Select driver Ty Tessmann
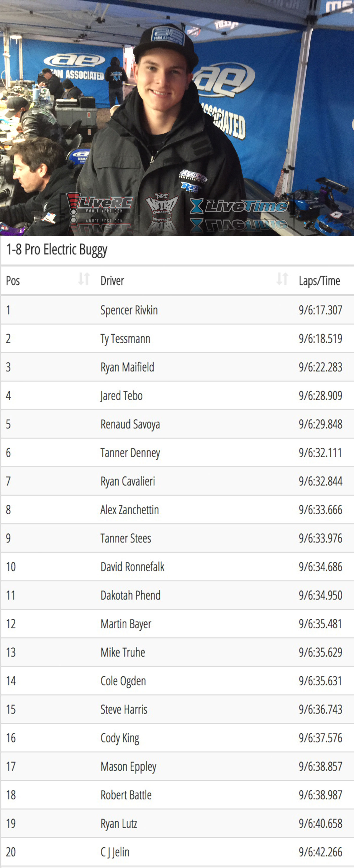The width and height of the screenshot is (354, 868). click(x=125, y=339)
